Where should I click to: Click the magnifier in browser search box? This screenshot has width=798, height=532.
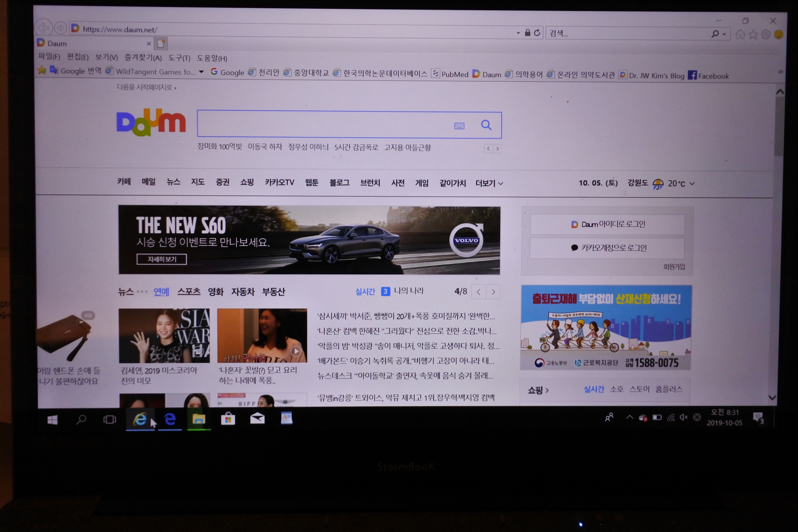(x=715, y=34)
